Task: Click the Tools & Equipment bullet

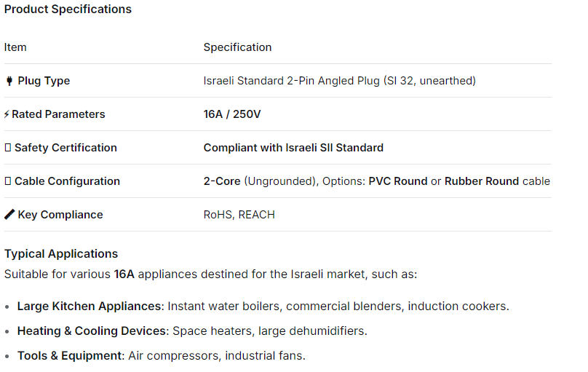Action: click(71, 356)
